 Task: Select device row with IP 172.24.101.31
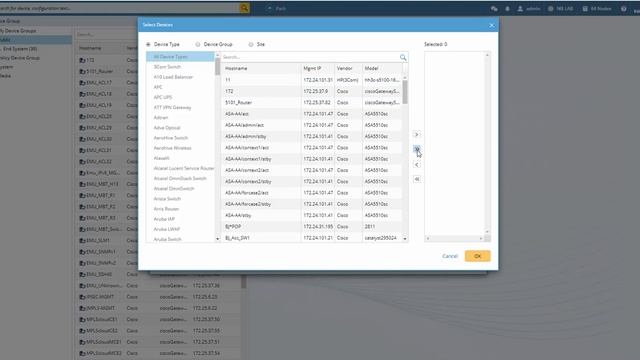312,80
